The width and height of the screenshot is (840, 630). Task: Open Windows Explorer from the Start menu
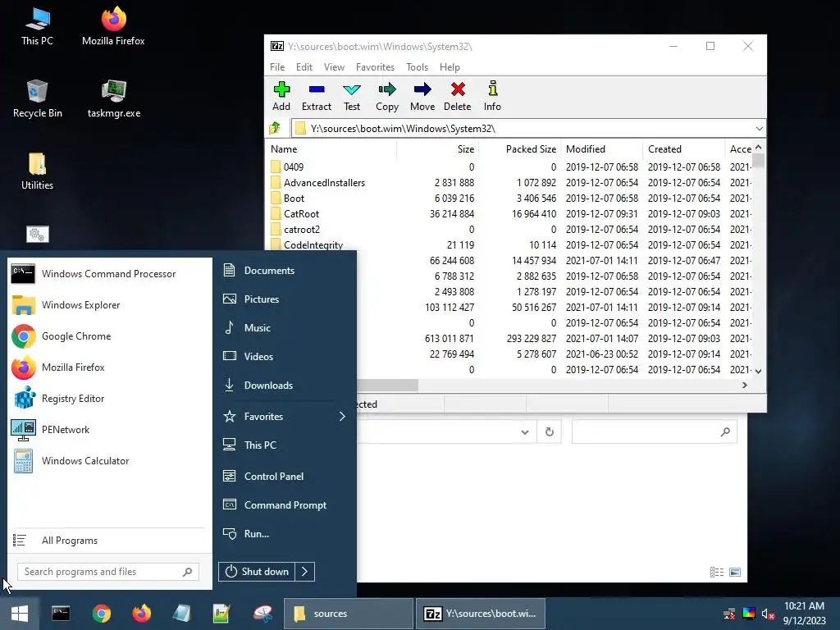[109, 305]
